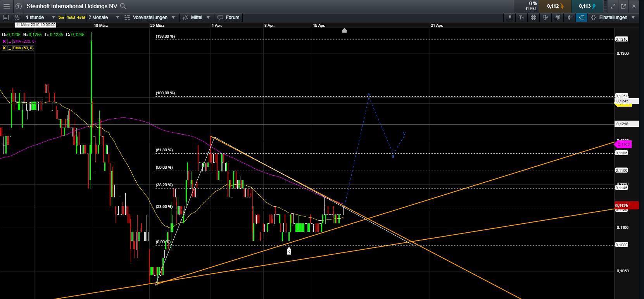
Task: Click the sell price 0,112 button
Action: pyautogui.click(x=555, y=6)
